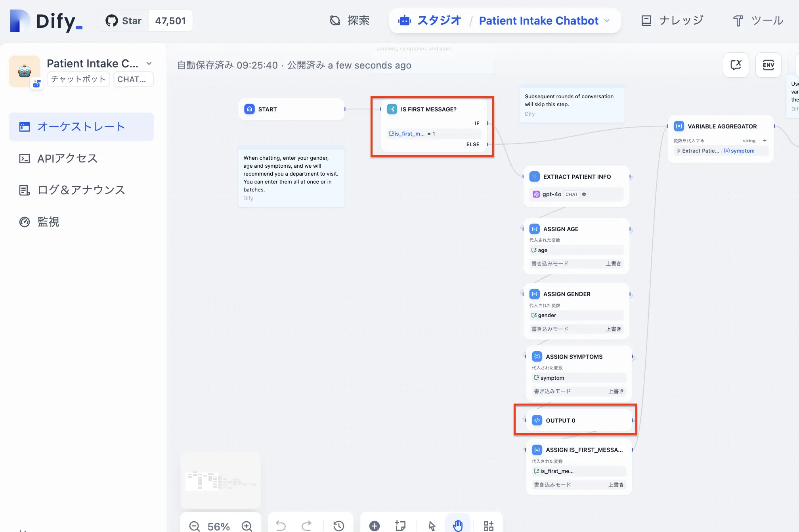This screenshot has width=799, height=532.
Task: Click the オーケストレート sidebar icon
Action: pos(24,126)
